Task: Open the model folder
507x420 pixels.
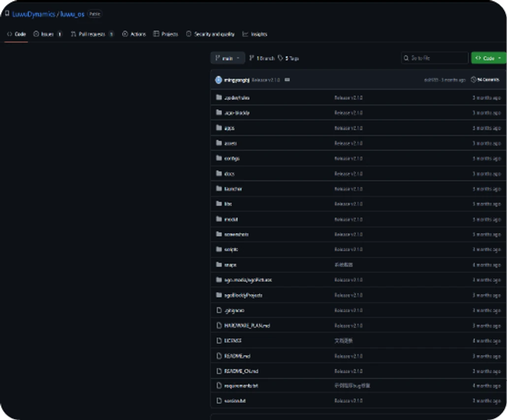Action: (231, 219)
